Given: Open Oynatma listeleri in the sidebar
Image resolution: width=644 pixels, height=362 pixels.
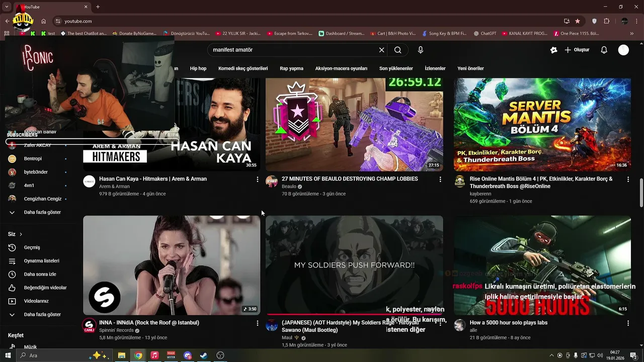Looking at the screenshot, I should 41,261.
